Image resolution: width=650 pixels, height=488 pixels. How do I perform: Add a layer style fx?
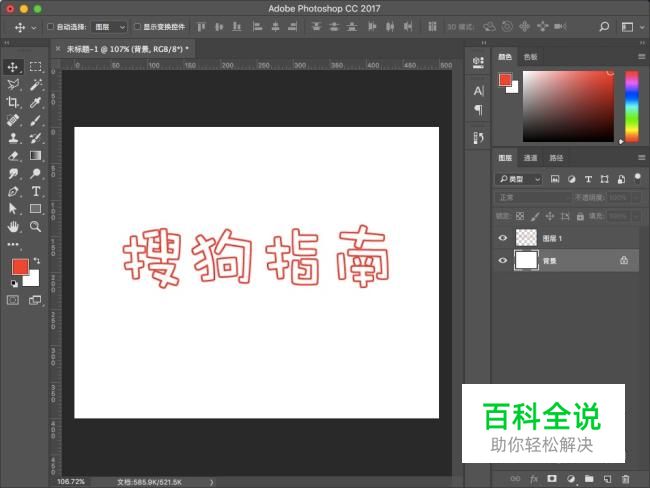tap(534, 479)
